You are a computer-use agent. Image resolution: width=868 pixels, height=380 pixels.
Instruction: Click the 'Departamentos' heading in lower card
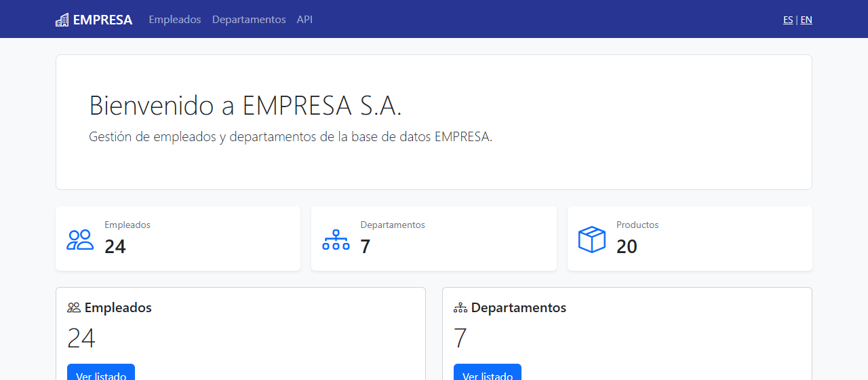point(519,307)
